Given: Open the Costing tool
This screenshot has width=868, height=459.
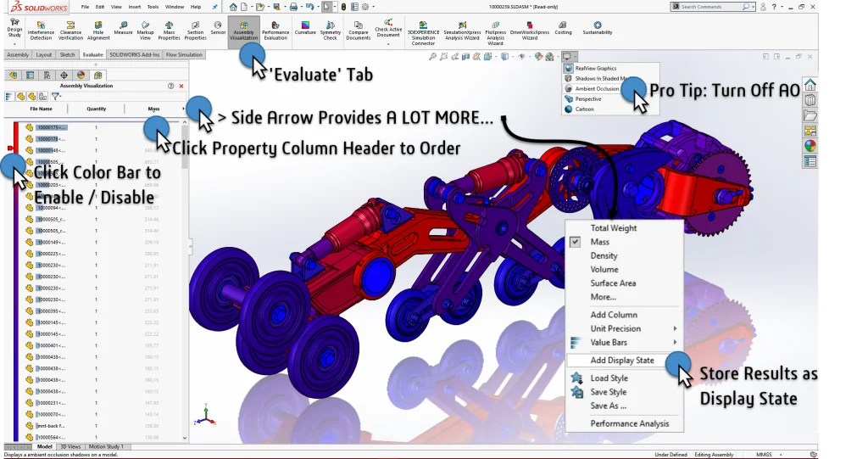Looking at the screenshot, I should coord(563,28).
